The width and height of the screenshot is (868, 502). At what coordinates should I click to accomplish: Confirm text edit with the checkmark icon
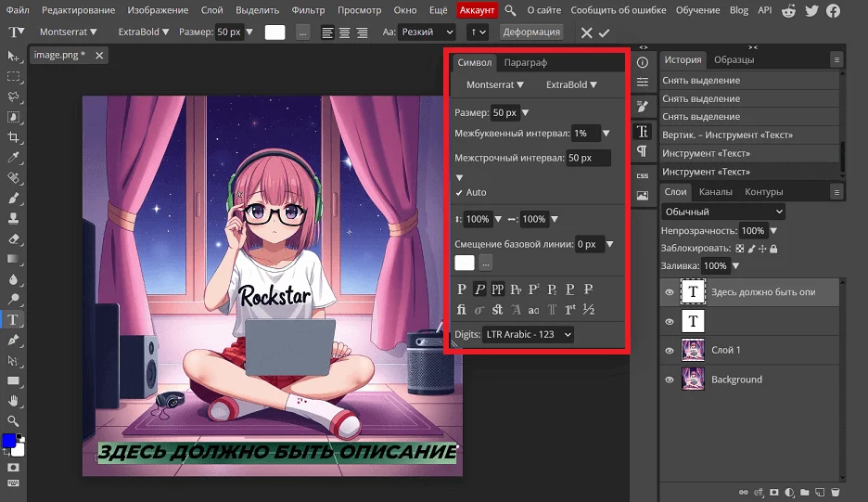click(x=605, y=32)
